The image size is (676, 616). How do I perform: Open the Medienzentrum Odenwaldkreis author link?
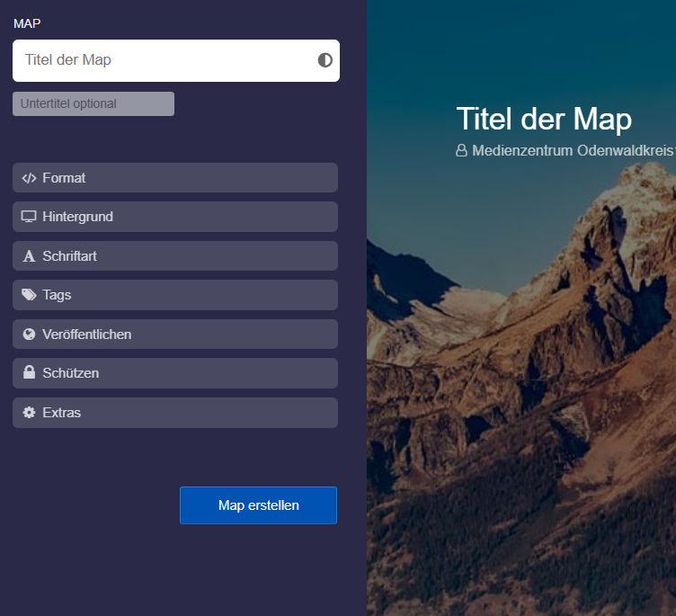pyautogui.click(x=572, y=151)
